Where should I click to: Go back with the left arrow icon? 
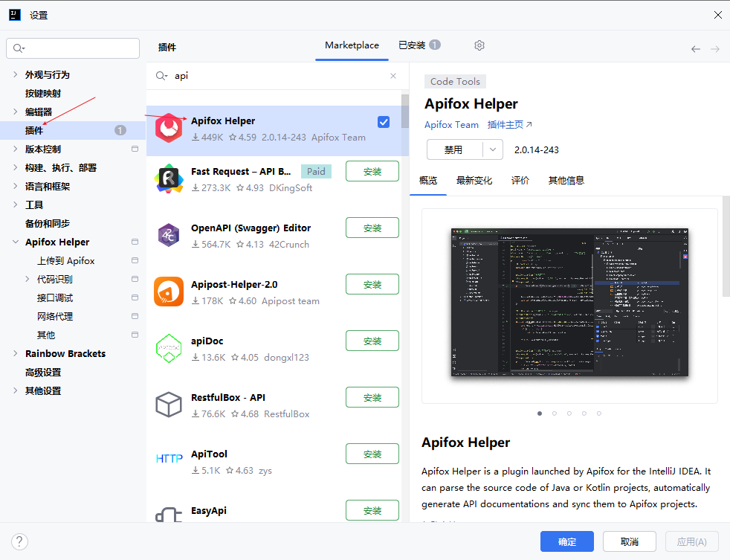pos(696,49)
